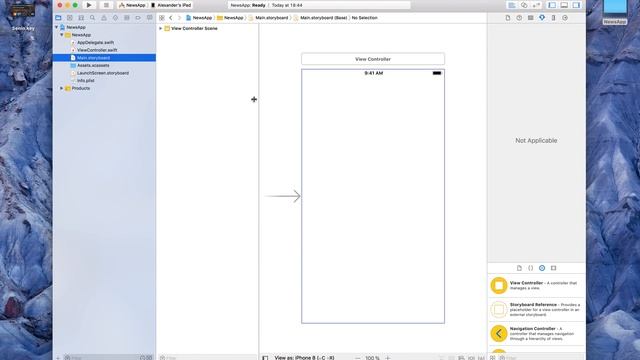Open the Report navigator
Viewport: 640px width, 360px height.
[150, 18]
